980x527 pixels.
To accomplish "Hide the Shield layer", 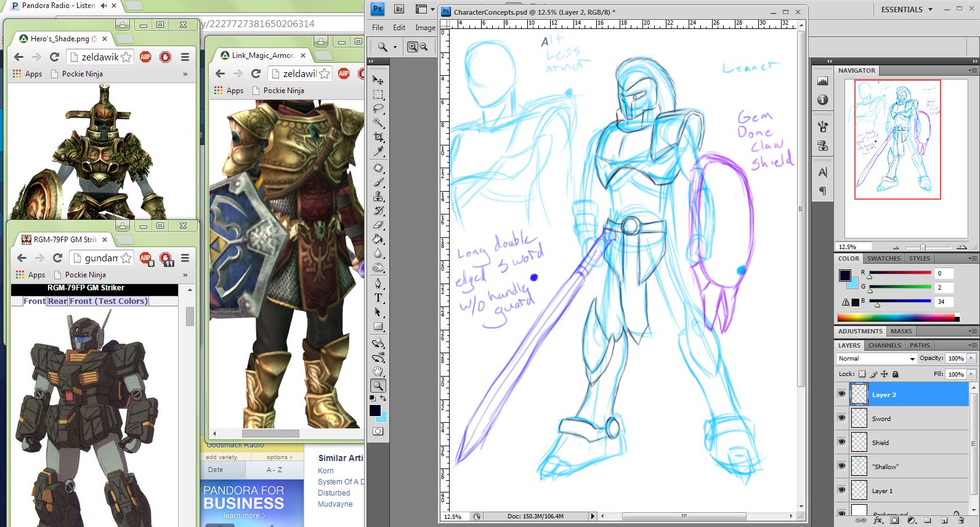I will pos(842,442).
